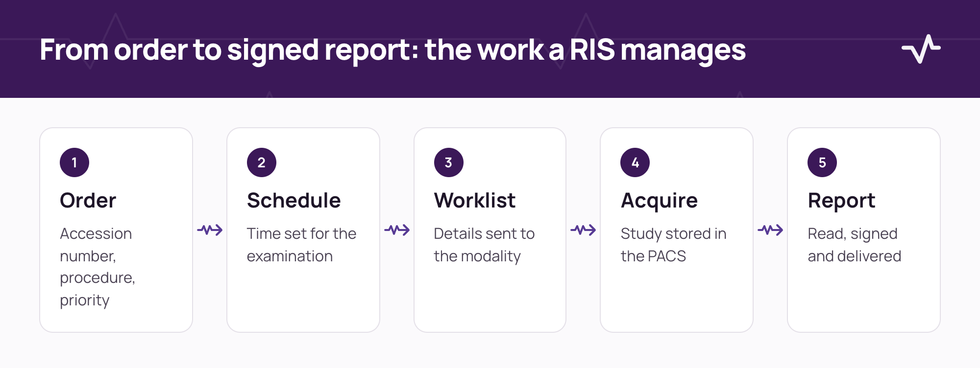Image resolution: width=980 pixels, height=368 pixels.
Task: Click the Schedule heading
Action: coord(294,201)
